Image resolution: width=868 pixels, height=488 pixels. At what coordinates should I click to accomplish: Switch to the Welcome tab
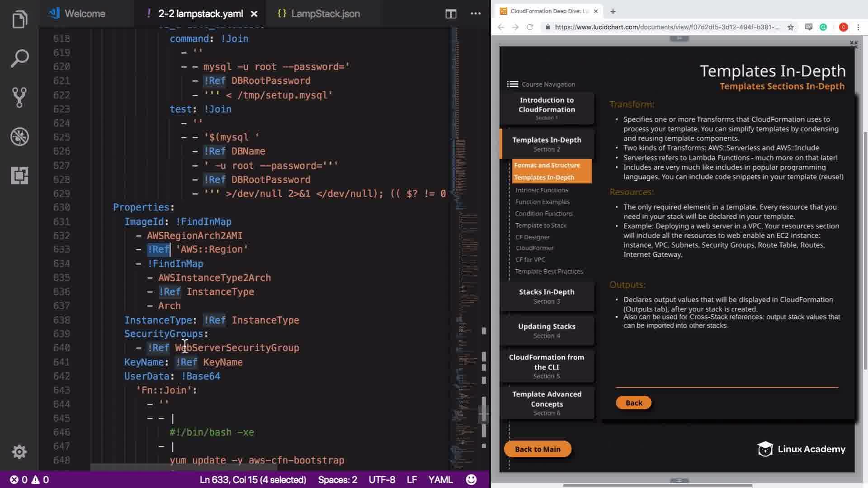pyautogui.click(x=85, y=14)
